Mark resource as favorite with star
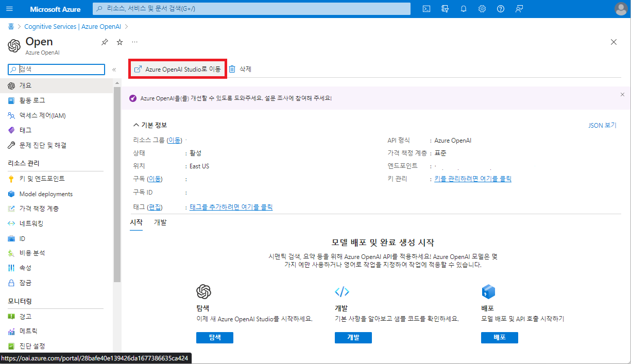This screenshot has height=364, width=631. pos(120,42)
